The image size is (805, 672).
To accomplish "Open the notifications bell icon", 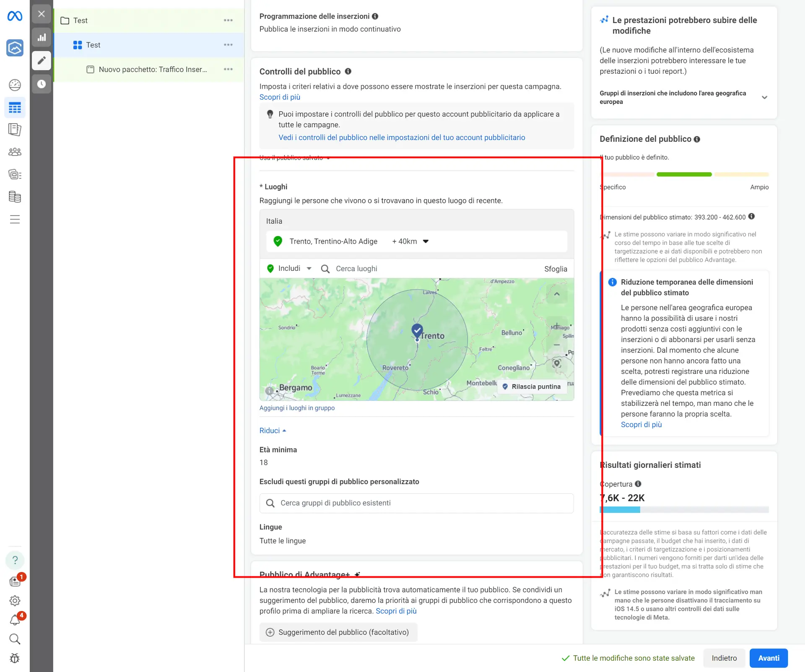I will (x=15, y=620).
